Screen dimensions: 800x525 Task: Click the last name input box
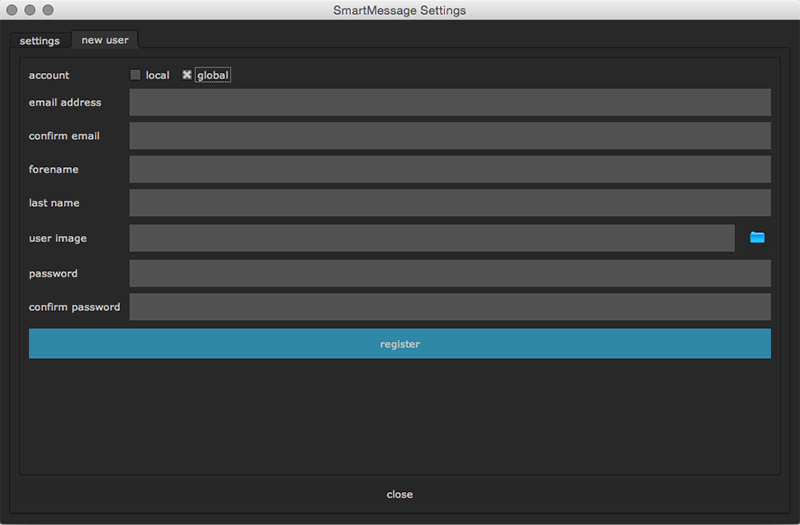(x=450, y=203)
